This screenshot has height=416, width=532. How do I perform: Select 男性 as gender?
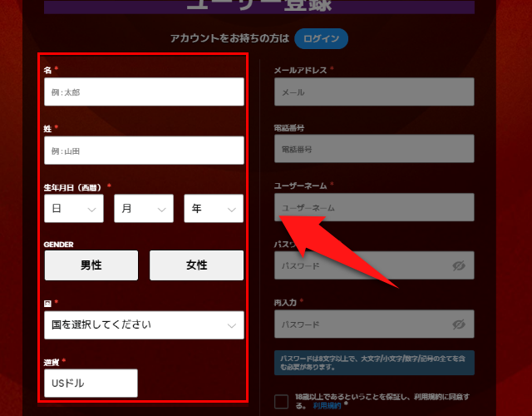pos(91,265)
